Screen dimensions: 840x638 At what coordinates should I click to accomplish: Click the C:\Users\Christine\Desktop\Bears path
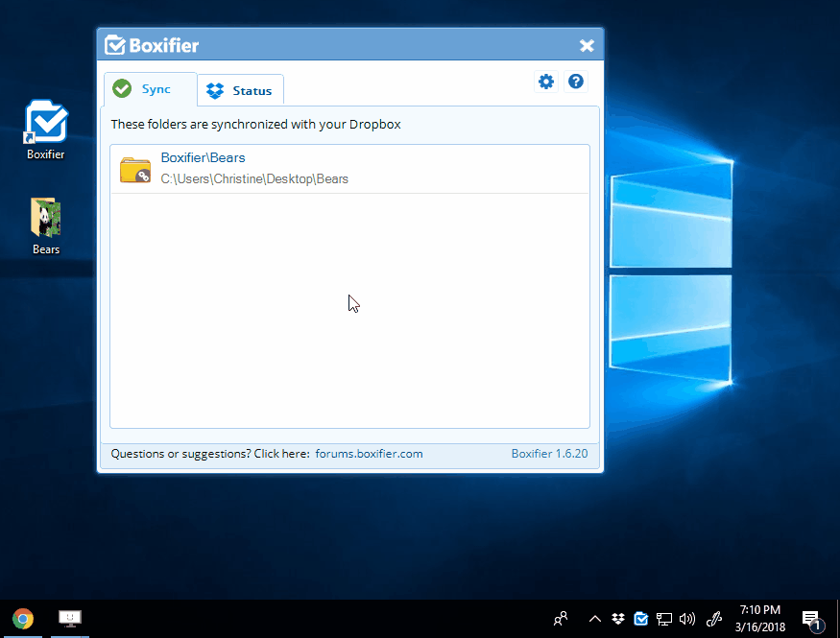click(x=254, y=178)
